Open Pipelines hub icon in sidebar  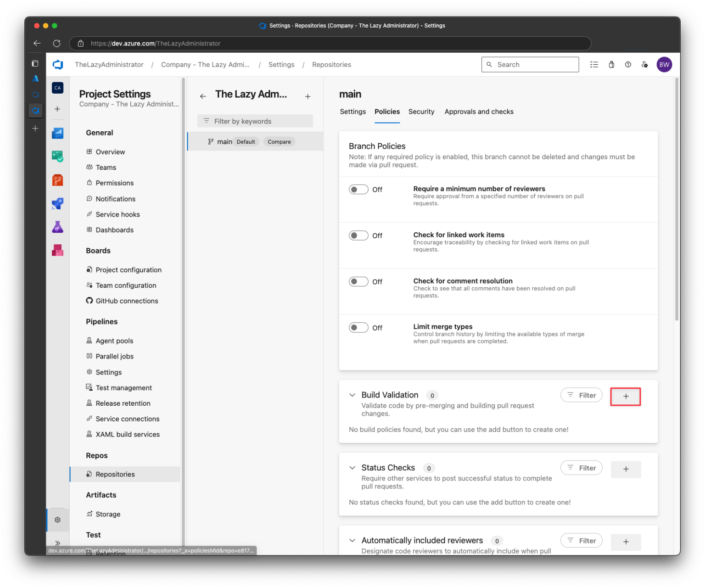(57, 203)
